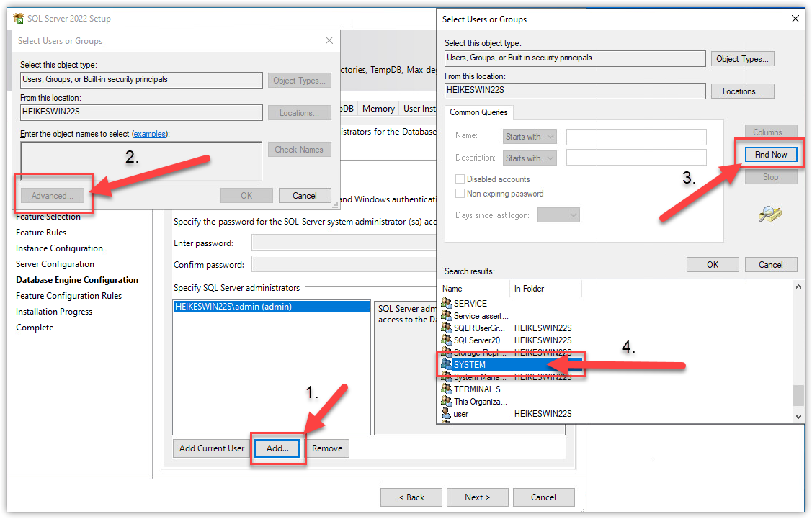Open the examples link
This screenshot has width=812, height=519.
(150, 134)
